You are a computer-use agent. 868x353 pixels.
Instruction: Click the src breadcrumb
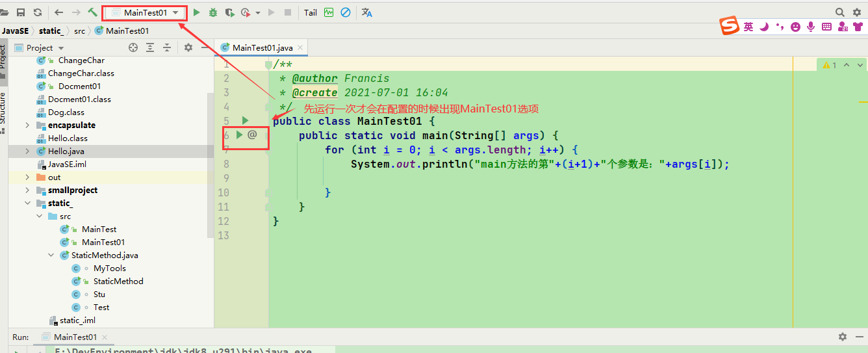[79, 31]
